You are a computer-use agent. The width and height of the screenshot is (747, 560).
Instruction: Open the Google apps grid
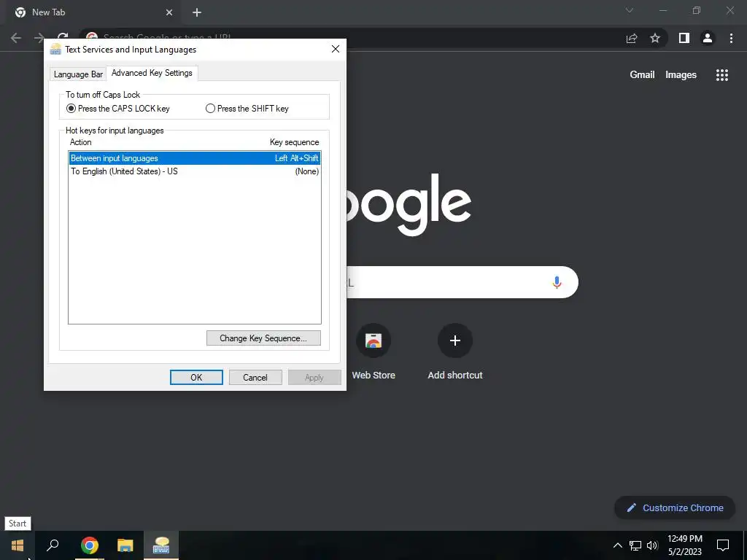coord(721,75)
